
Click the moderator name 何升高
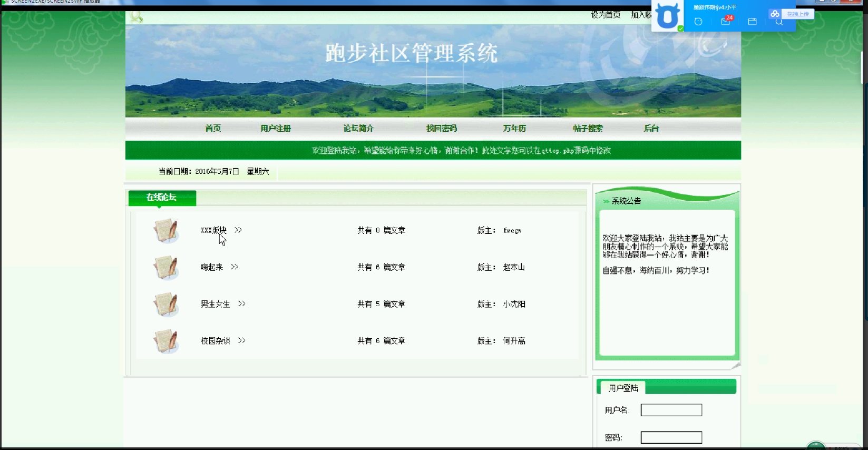pos(514,341)
